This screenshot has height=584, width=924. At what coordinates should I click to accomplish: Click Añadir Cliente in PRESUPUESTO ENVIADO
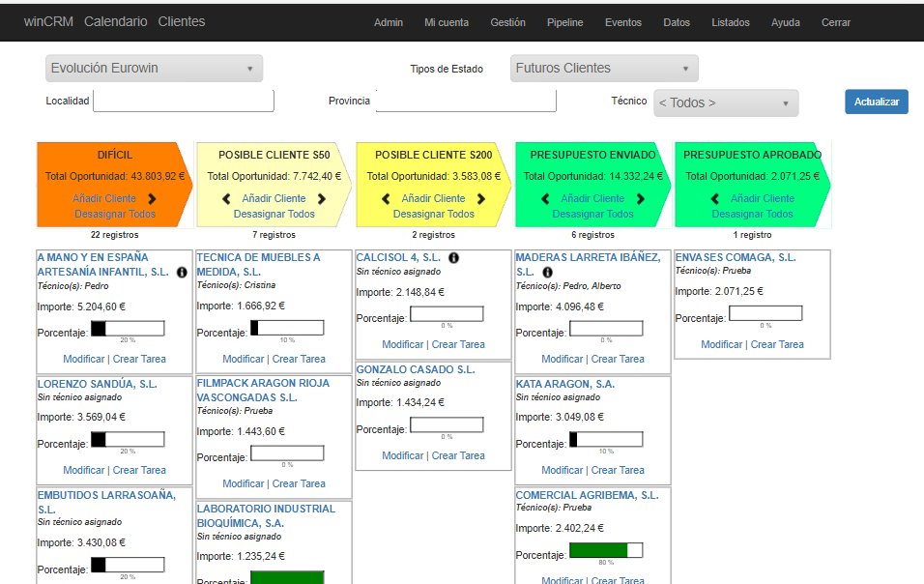click(x=592, y=198)
